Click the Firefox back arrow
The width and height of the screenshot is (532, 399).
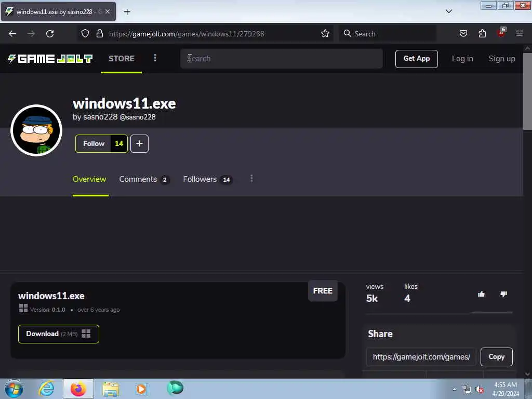click(x=12, y=34)
